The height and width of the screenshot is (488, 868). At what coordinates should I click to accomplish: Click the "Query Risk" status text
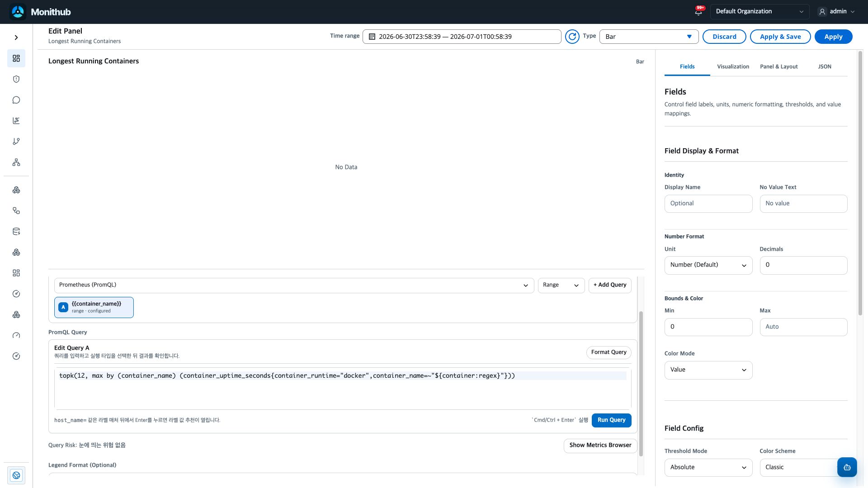[x=87, y=446]
